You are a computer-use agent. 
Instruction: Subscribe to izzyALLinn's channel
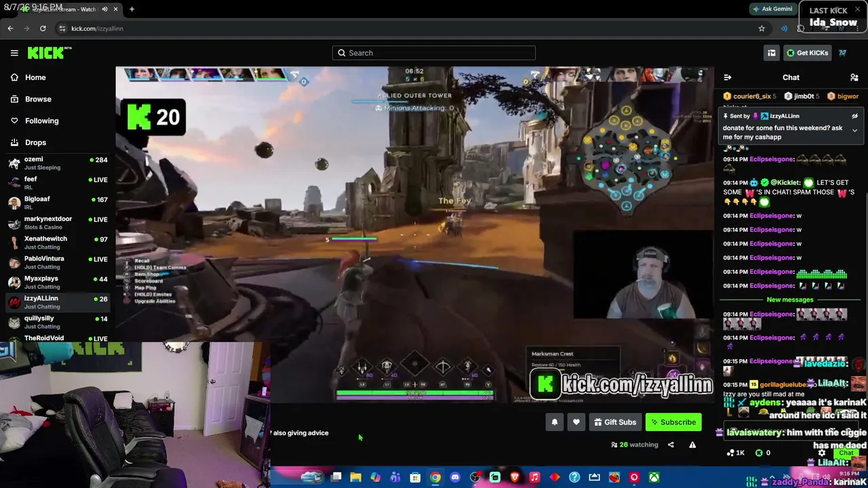[x=673, y=422]
